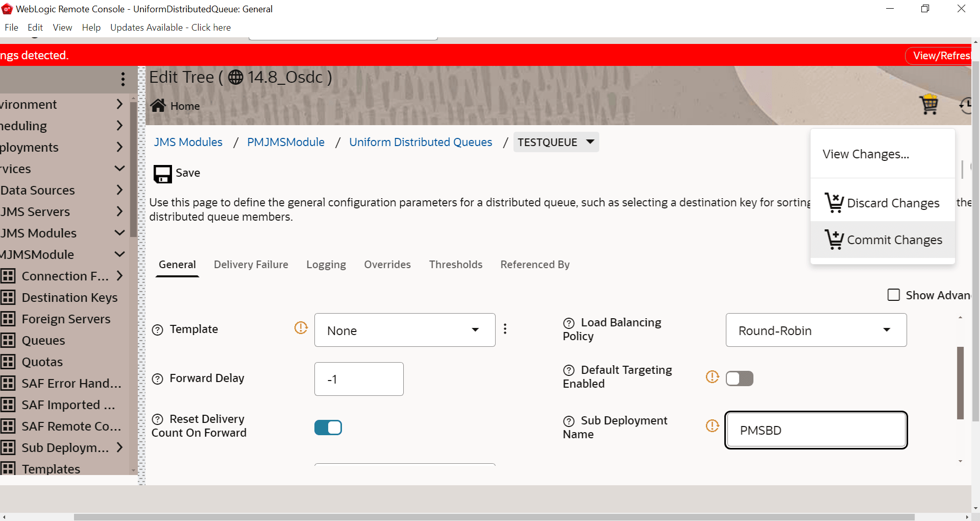Click the SAF Error Handlers grid icon
This screenshot has height=521, width=980.
click(8, 383)
